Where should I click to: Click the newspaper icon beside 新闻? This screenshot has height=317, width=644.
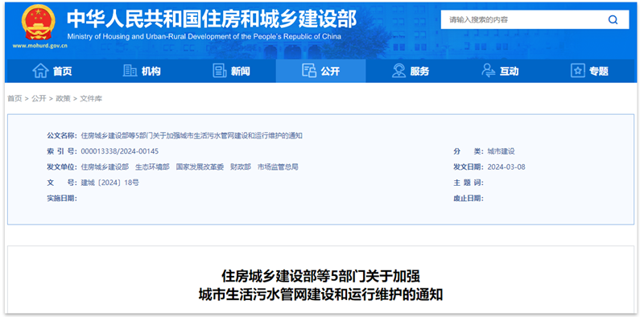pyautogui.click(x=220, y=71)
